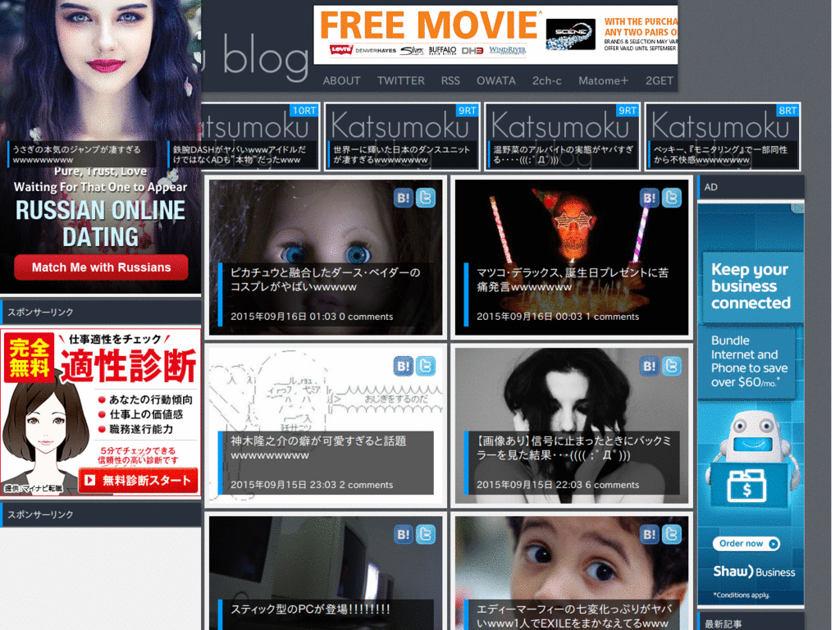Click 適性診断 ad headline
840x630 pixels.
[x=127, y=367]
